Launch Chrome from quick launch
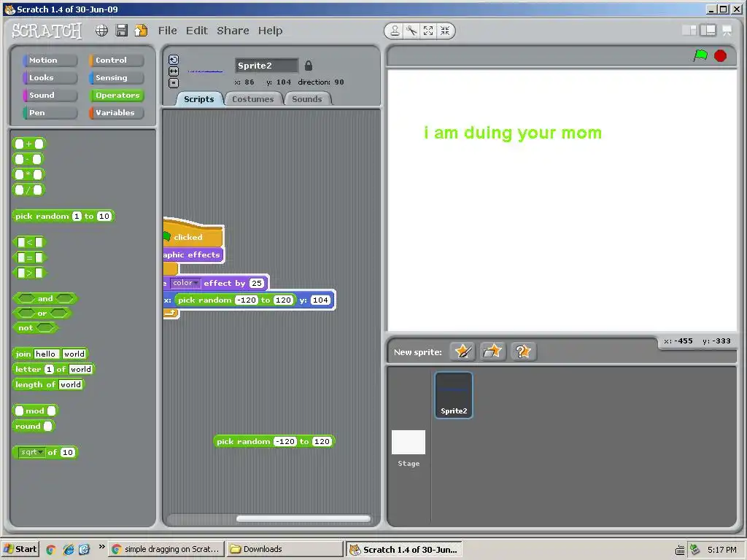 [51, 550]
